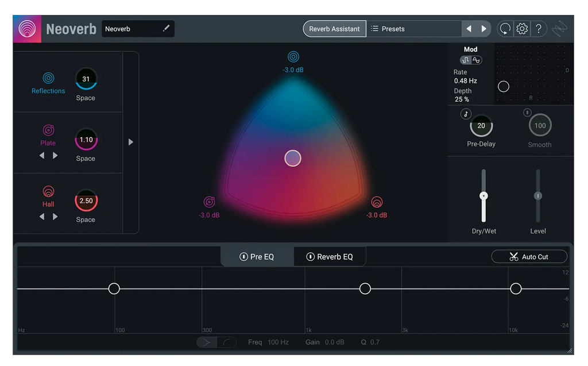Click the iZotope logo icon

(560, 29)
